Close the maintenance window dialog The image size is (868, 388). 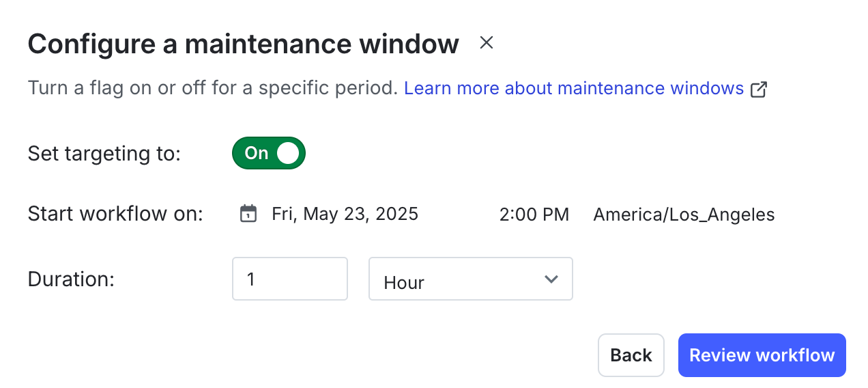tap(486, 43)
